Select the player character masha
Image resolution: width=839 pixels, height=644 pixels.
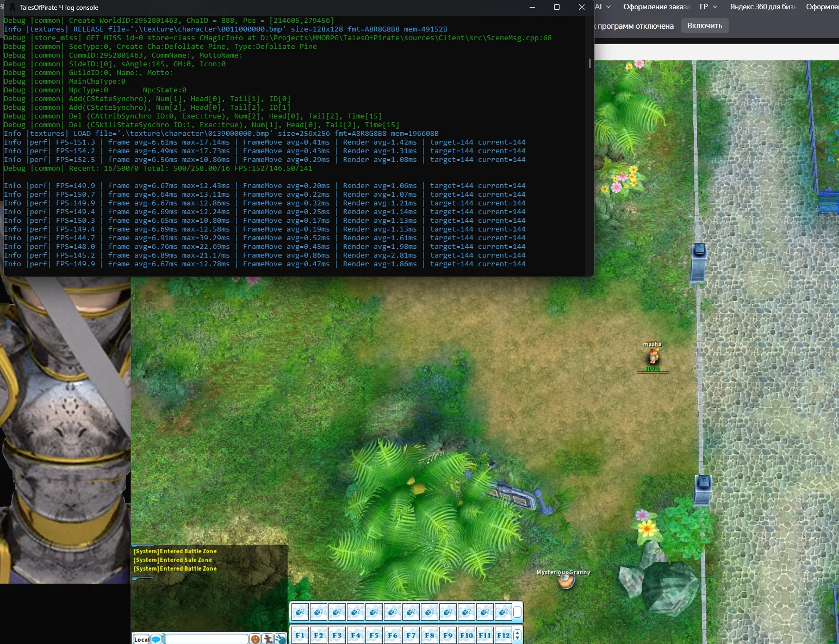point(652,357)
